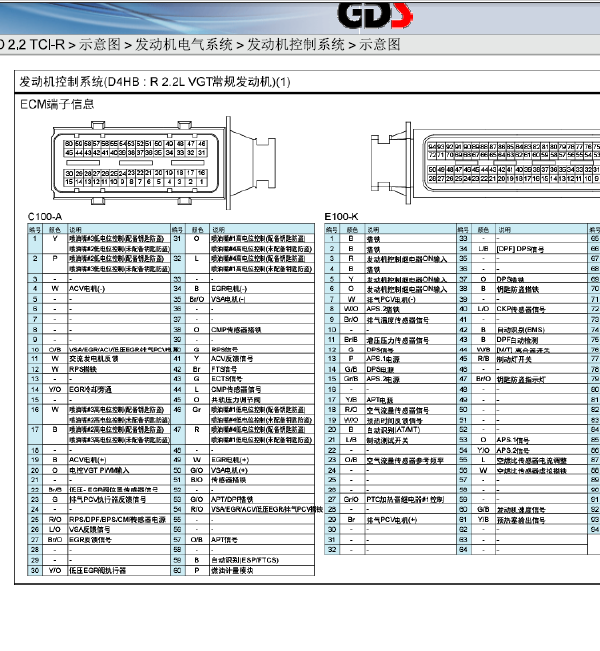The image size is (600, 651).
Task: Open 发动机控制系统 in the breadcrumb
Action: pos(295,45)
